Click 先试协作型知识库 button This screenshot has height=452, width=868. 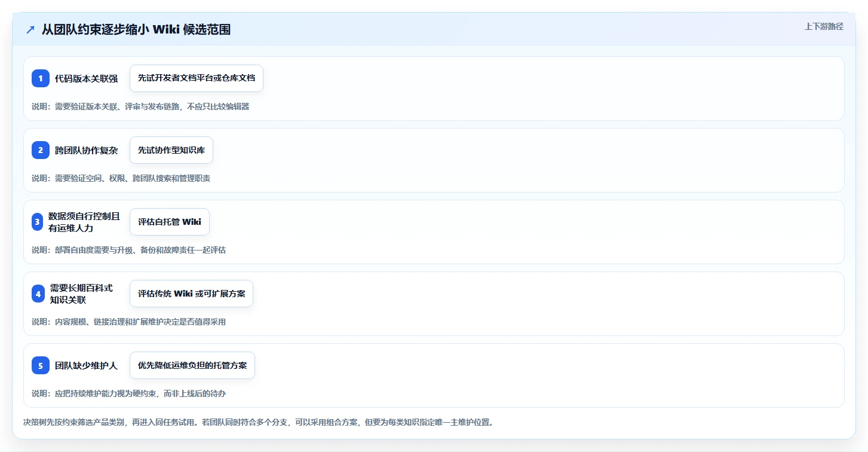pos(171,150)
